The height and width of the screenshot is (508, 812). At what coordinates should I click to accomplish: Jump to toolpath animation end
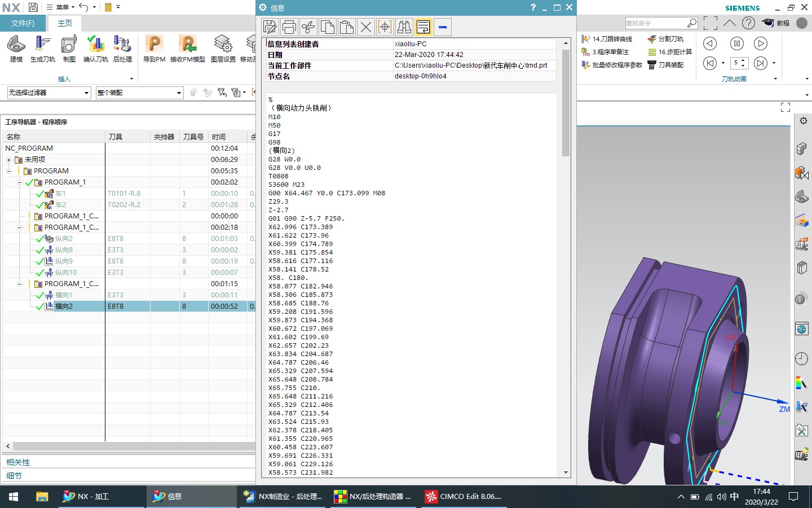click(761, 63)
